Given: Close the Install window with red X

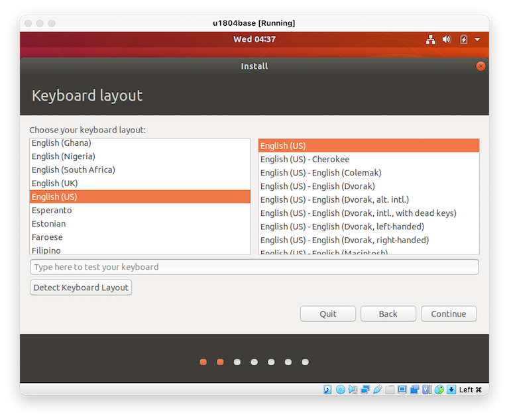Looking at the screenshot, I should tap(481, 66).
